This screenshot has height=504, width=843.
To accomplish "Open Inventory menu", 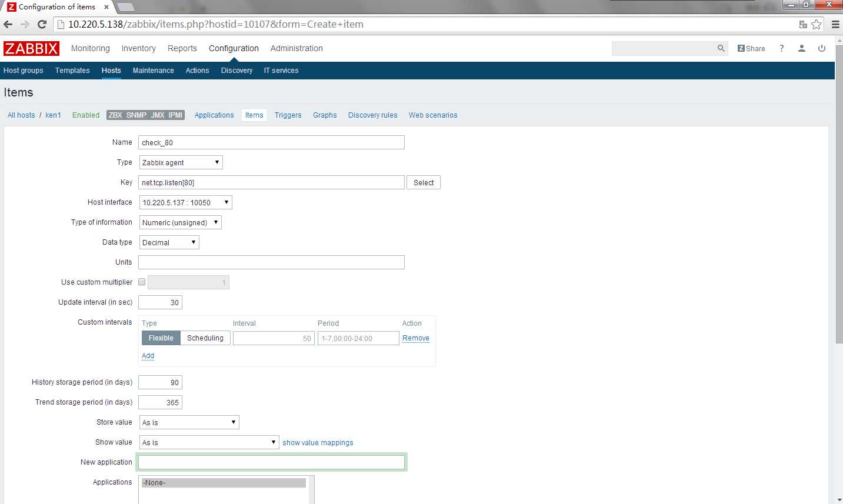I will 138,48.
